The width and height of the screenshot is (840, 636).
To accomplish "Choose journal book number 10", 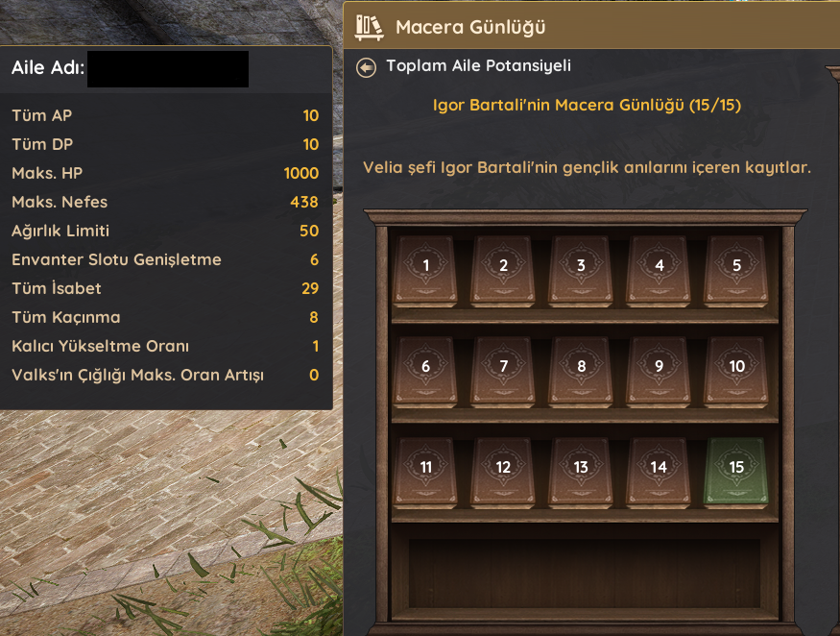I will tap(736, 372).
